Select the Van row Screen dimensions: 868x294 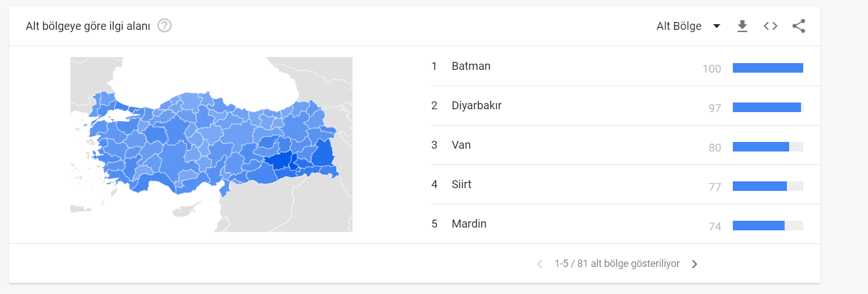461,145
